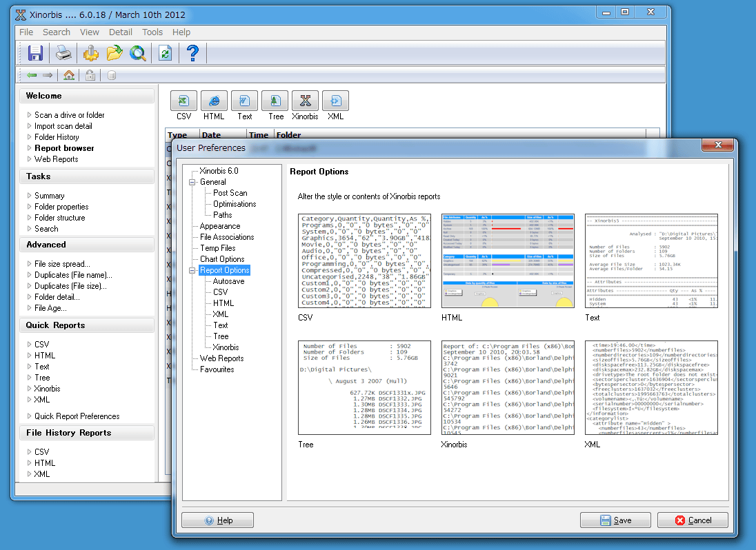The height and width of the screenshot is (550, 756).
Task: Click the green back arrow icon
Action: [x=32, y=75]
